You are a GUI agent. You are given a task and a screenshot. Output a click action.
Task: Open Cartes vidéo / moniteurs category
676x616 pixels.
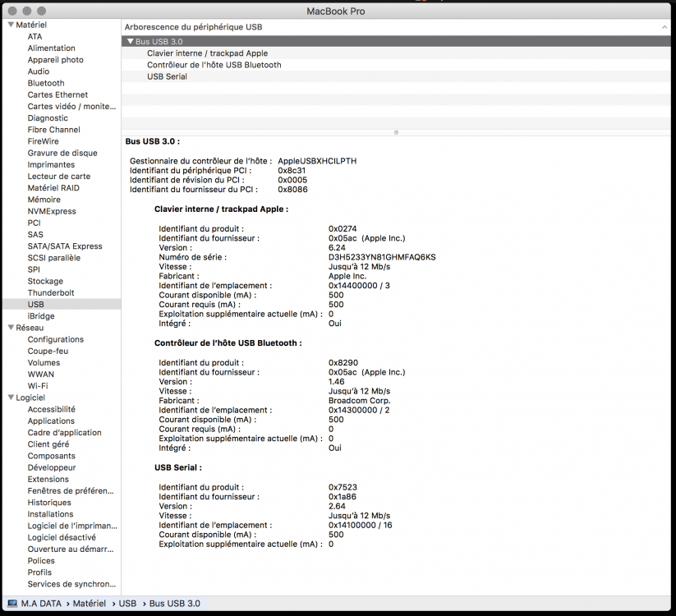71,107
